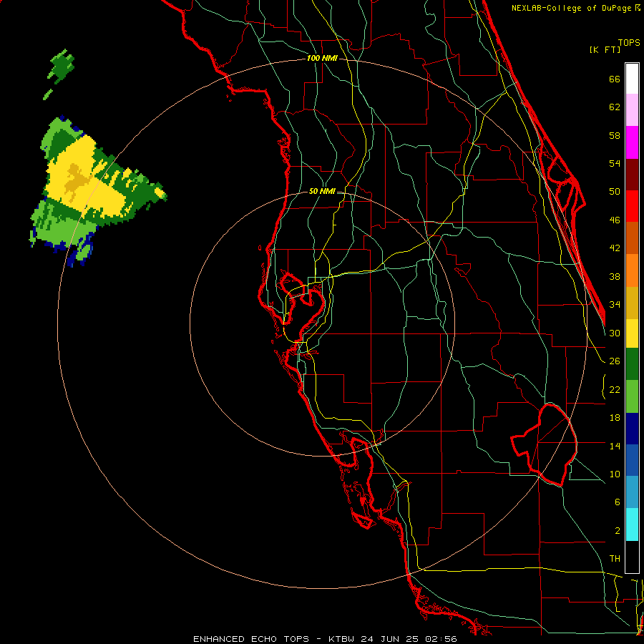Select the maroon legend color block

(632, 175)
